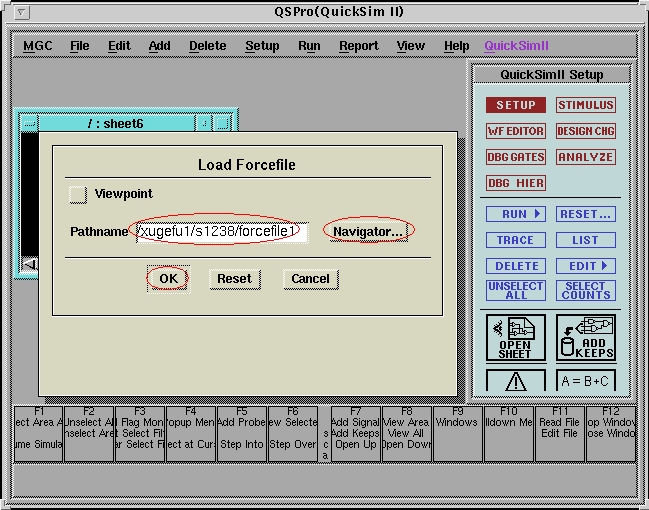Click the Add Keeps icon
649x510 pixels.
585,338
